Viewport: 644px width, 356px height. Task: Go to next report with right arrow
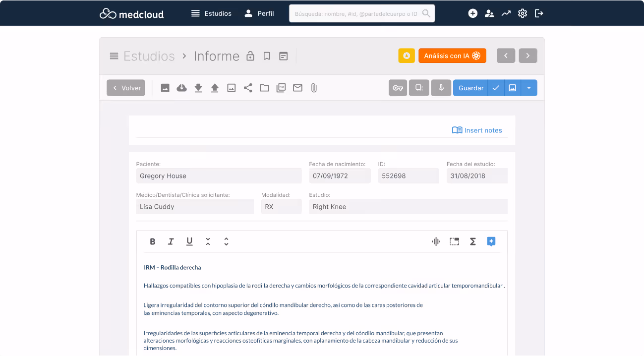tap(528, 56)
